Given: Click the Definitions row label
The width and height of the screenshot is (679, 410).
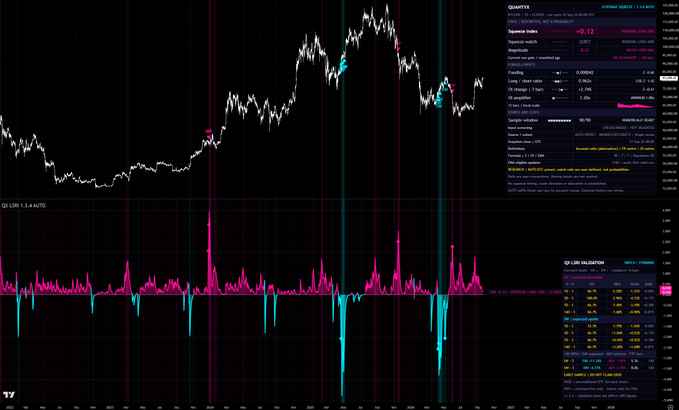Looking at the screenshot, I should pyautogui.click(x=517, y=149).
